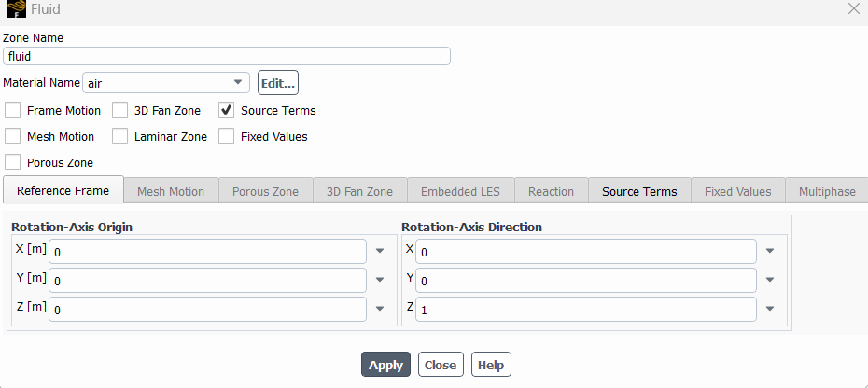Enable the 3D Fan Zone checkbox

pos(120,110)
